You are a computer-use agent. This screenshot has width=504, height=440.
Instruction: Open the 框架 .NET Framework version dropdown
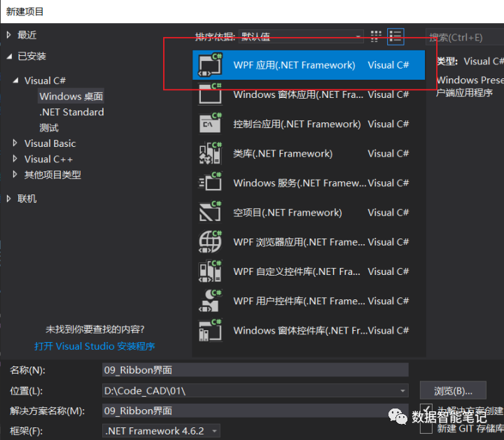click(x=161, y=431)
